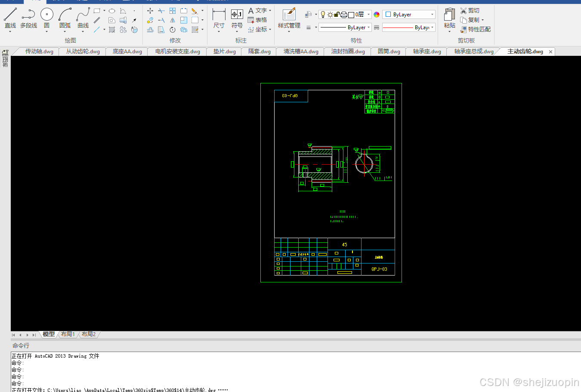Click the drawing title block QPJ-03
This screenshot has width=581, height=392.
[379, 269]
